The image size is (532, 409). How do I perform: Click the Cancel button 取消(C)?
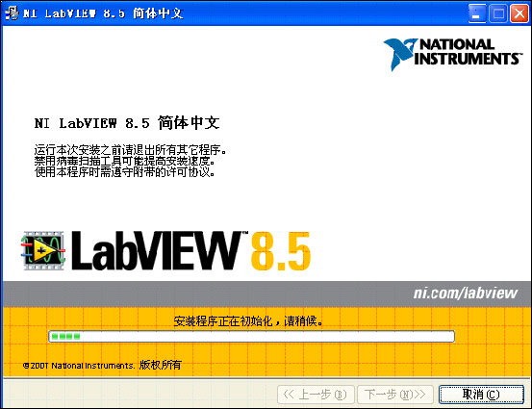click(481, 395)
